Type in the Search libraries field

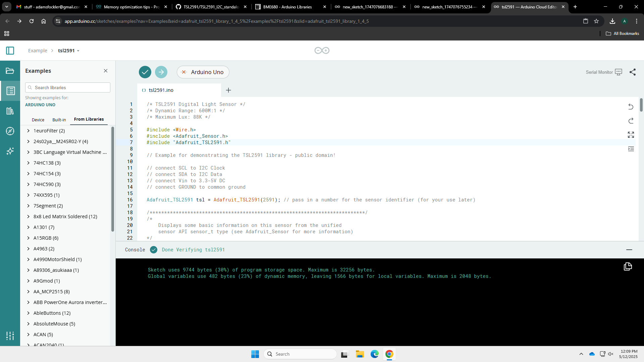pos(67,87)
